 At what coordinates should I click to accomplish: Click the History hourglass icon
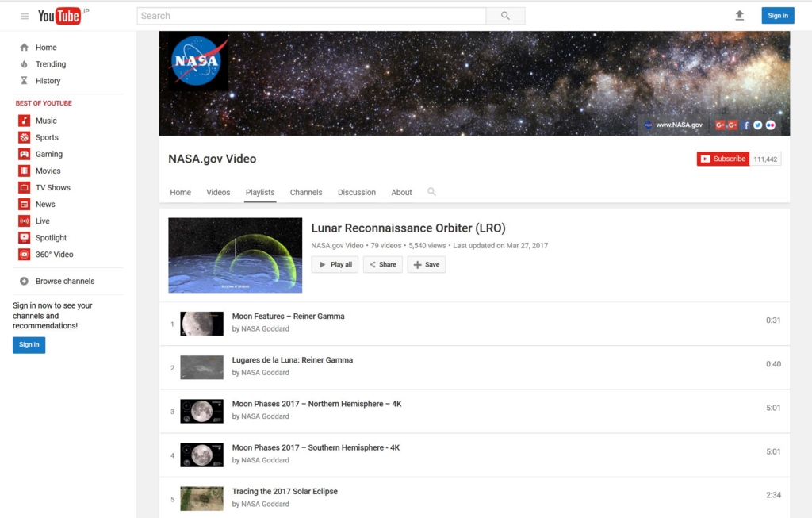24,81
